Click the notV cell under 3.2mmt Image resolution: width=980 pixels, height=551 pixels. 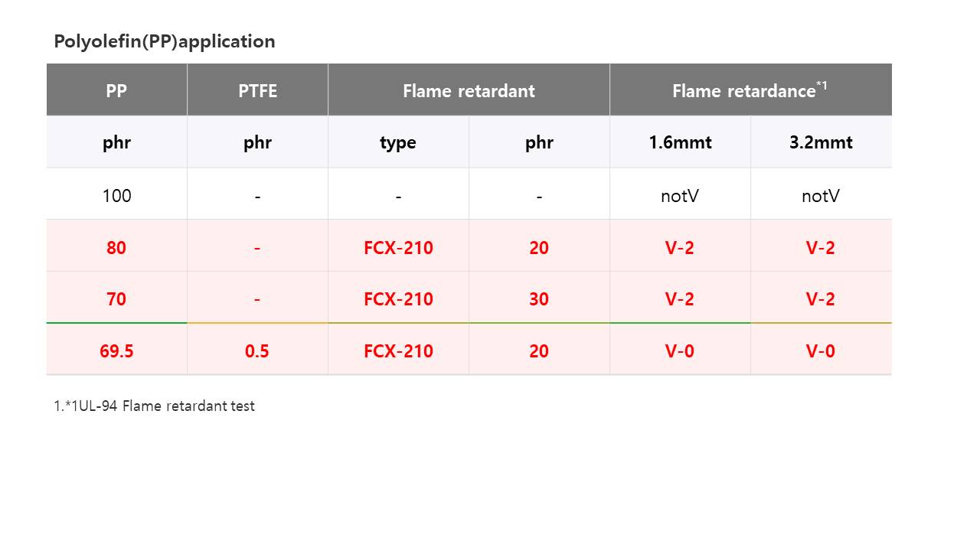(x=821, y=194)
